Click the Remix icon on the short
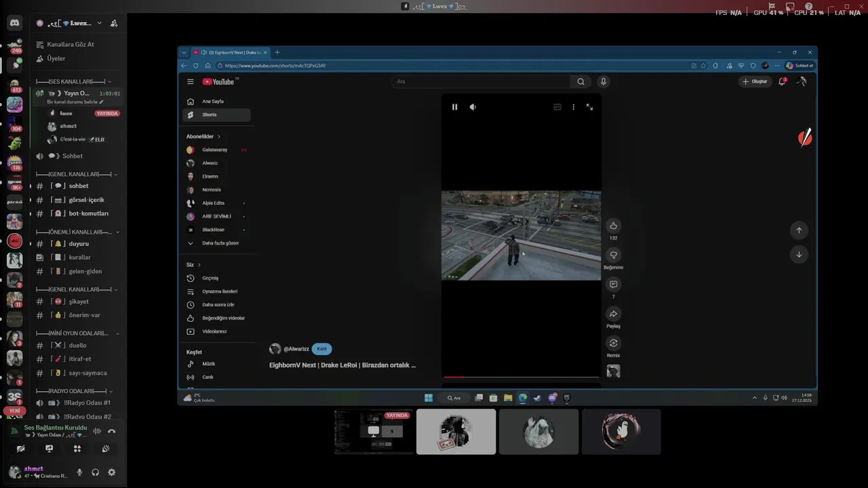868x488 pixels. pyautogui.click(x=613, y=343)
